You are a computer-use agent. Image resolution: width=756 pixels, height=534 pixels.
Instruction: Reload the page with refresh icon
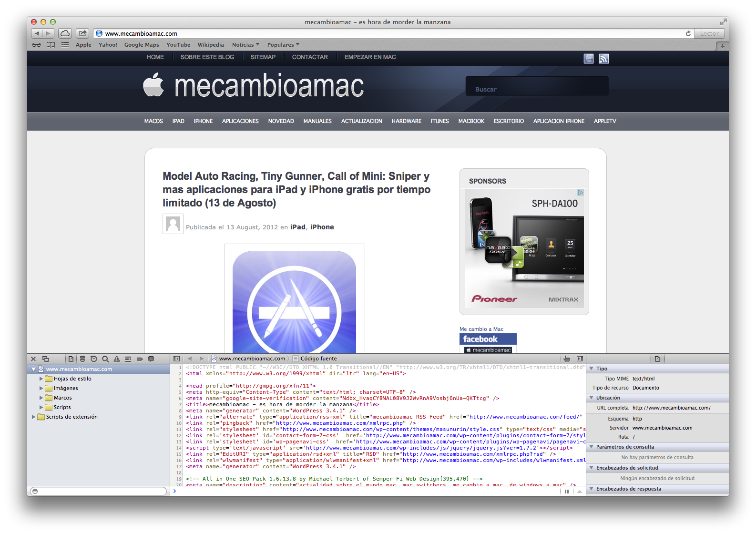[688, 33]
